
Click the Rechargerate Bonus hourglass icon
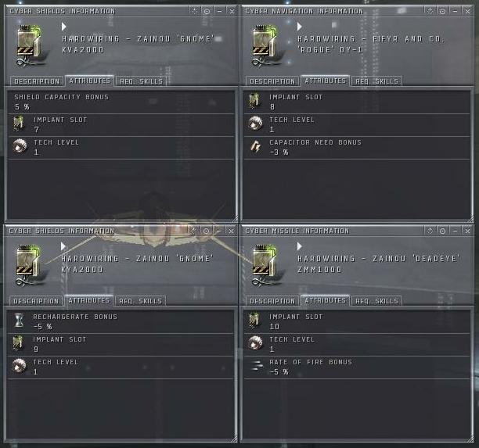pos(19,321)
